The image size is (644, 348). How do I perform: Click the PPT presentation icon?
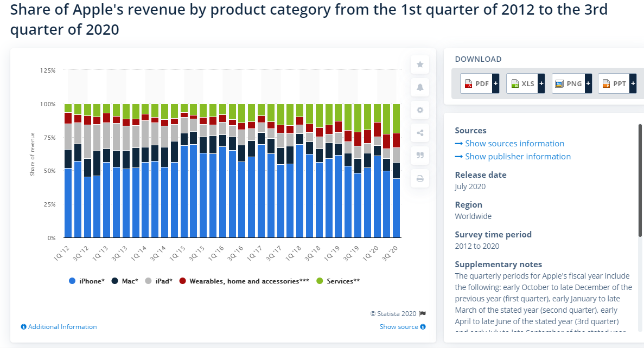(x=606, y=83)
